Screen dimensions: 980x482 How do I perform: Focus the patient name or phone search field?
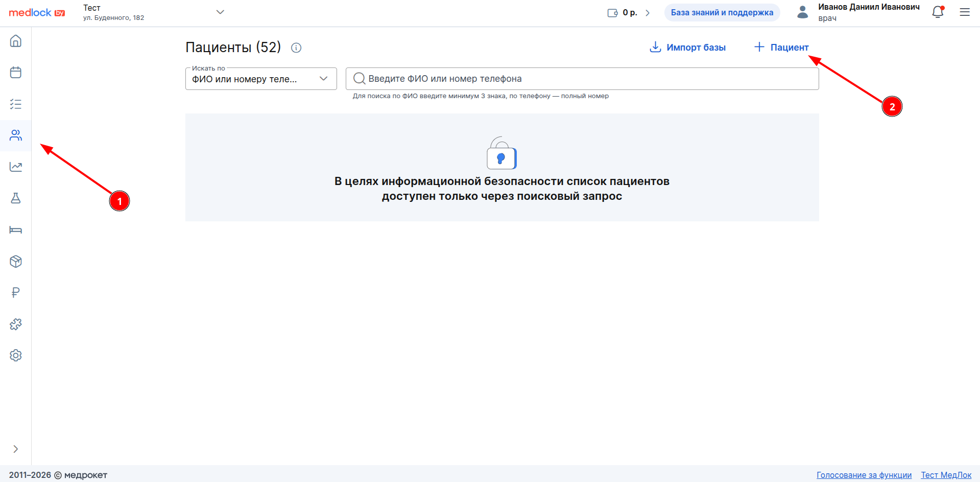(582, 79)
